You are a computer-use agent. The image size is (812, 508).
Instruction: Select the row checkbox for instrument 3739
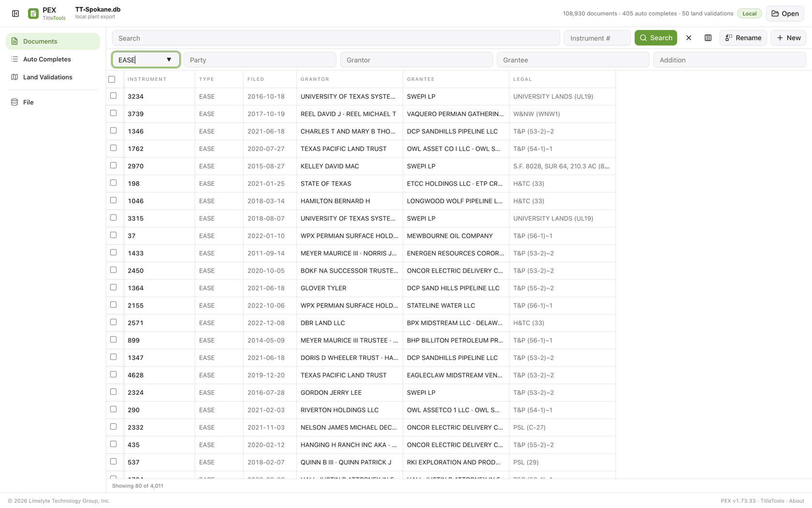tap(113, 113)
